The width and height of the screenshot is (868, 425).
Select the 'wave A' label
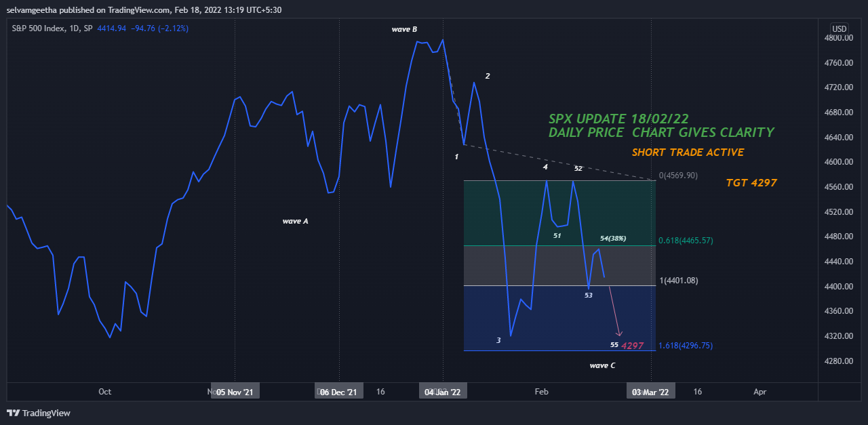(x=296, y=221)
